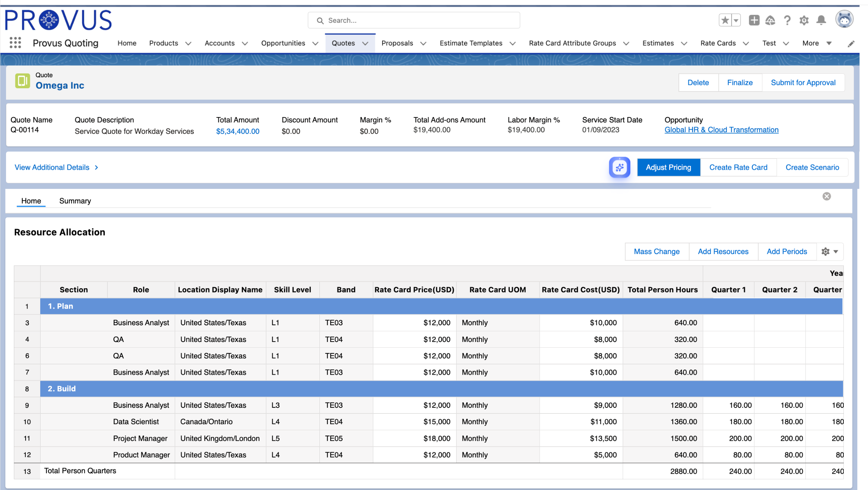Switch to the Summary tab
868x490 pixels.
click(75, 201)
